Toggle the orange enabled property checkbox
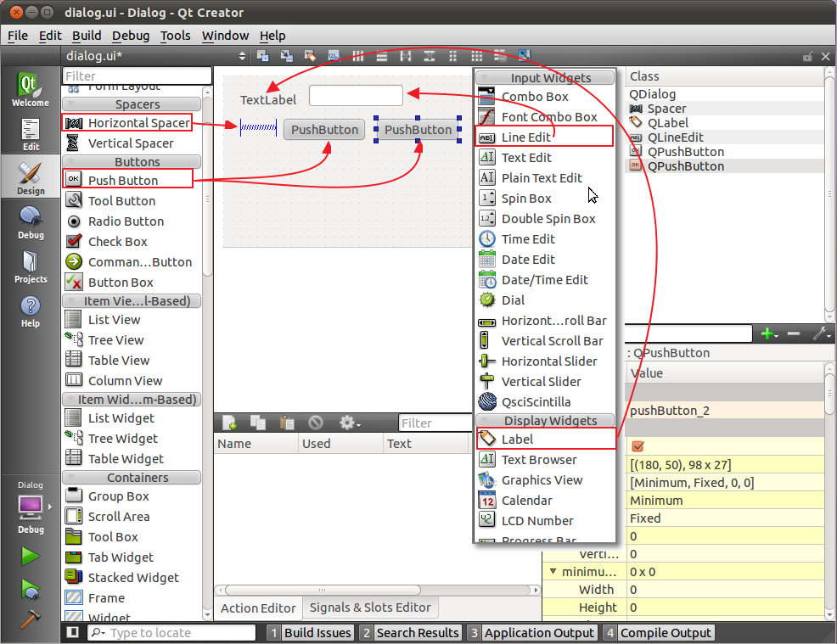Viewport: 837px width, 644px height. 638,446
